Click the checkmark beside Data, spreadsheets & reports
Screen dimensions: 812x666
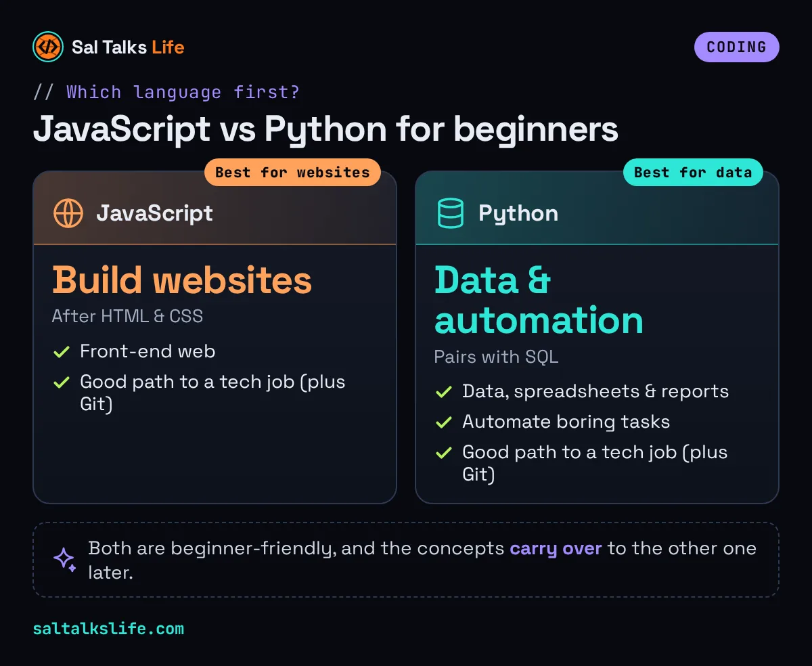click(444, 392)
